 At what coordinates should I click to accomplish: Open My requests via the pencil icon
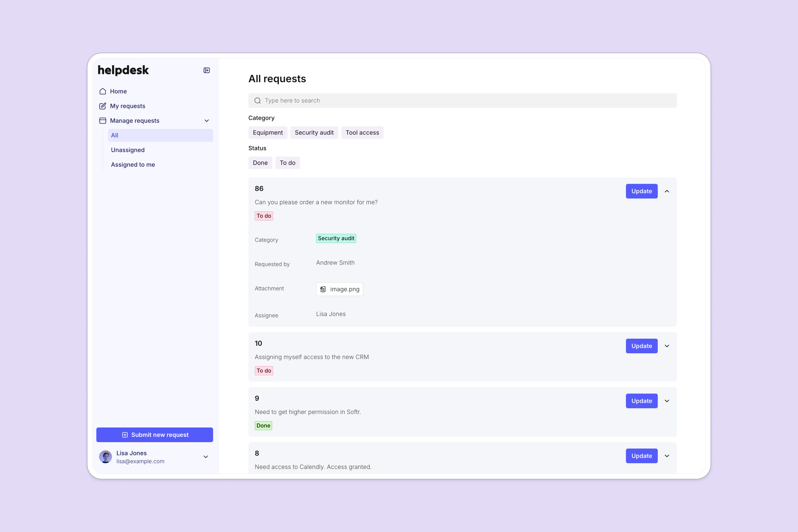tap(103, 106)
